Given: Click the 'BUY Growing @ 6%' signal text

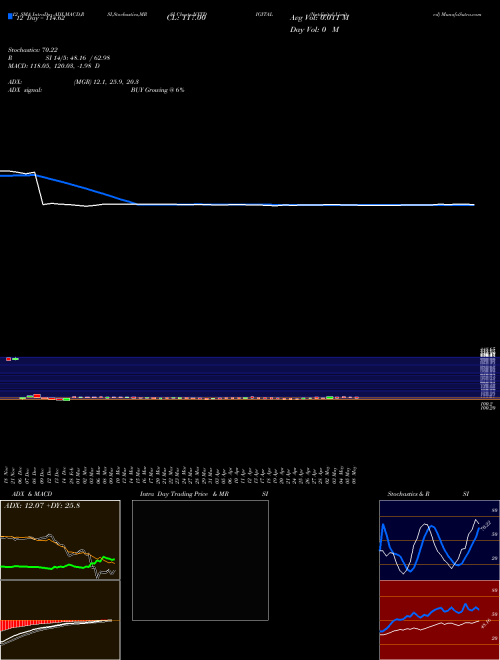Looking at the screenshot, I should tap(157, 90).
